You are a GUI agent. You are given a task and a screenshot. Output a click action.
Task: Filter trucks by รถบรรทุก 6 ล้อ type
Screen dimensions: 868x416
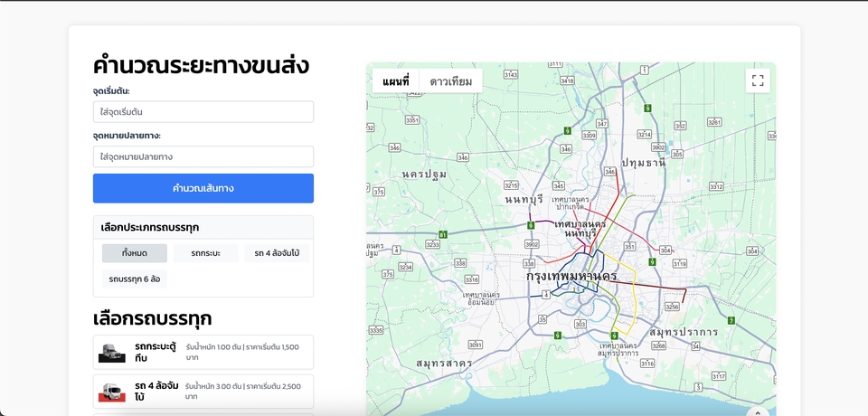click(135, 279)
